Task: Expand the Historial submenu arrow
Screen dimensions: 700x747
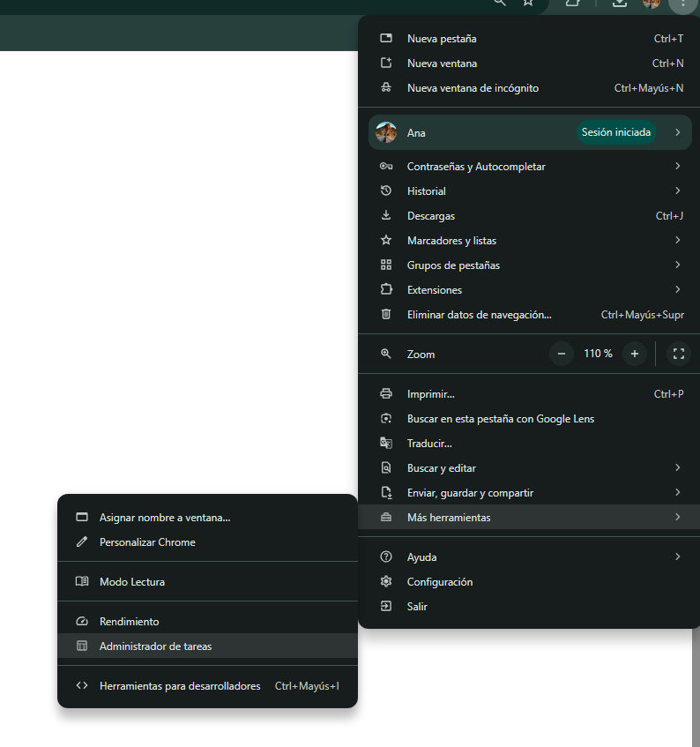Action: click(677, 191)
